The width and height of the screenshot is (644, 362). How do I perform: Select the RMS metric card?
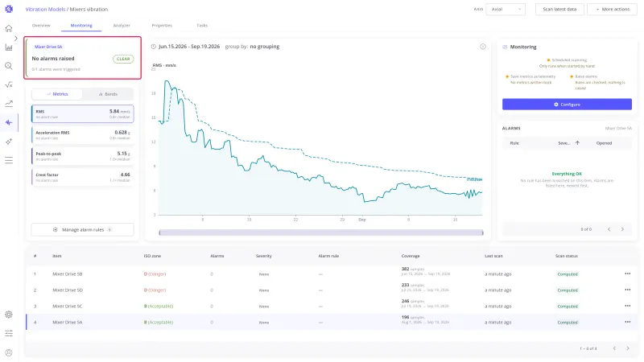pos(83,113)
